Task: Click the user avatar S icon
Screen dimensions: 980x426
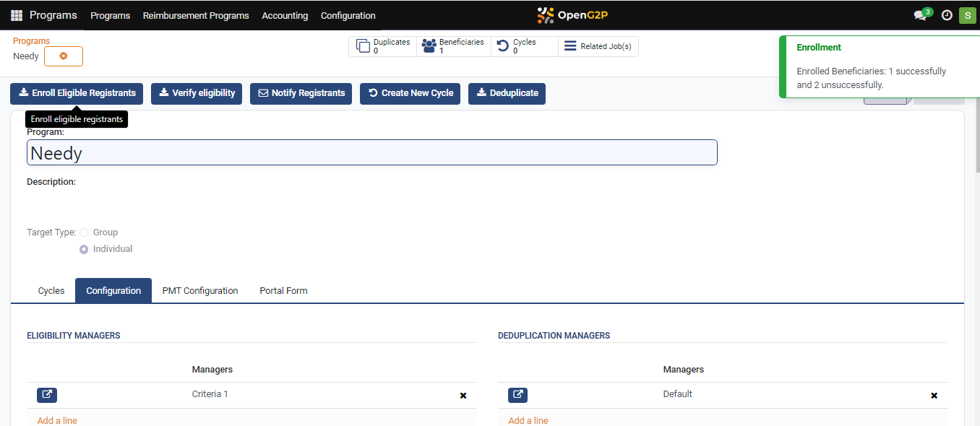Action: coord(967,15)
